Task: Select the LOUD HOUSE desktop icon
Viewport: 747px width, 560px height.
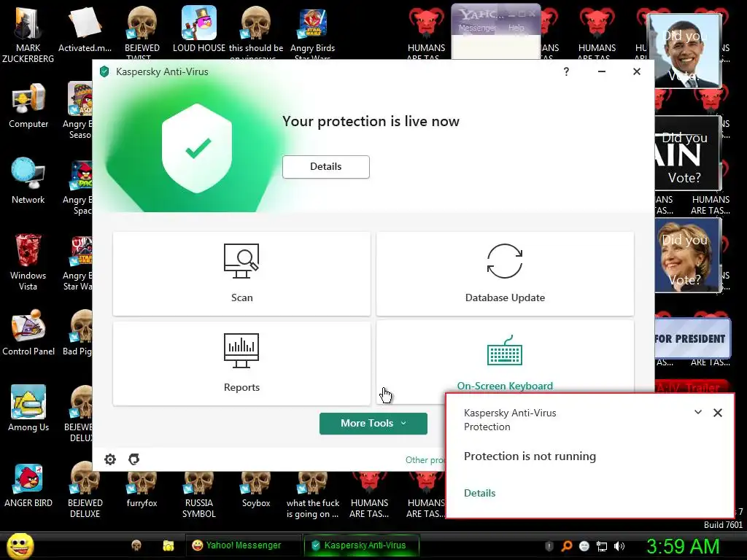Action: (x=199, y=29)
